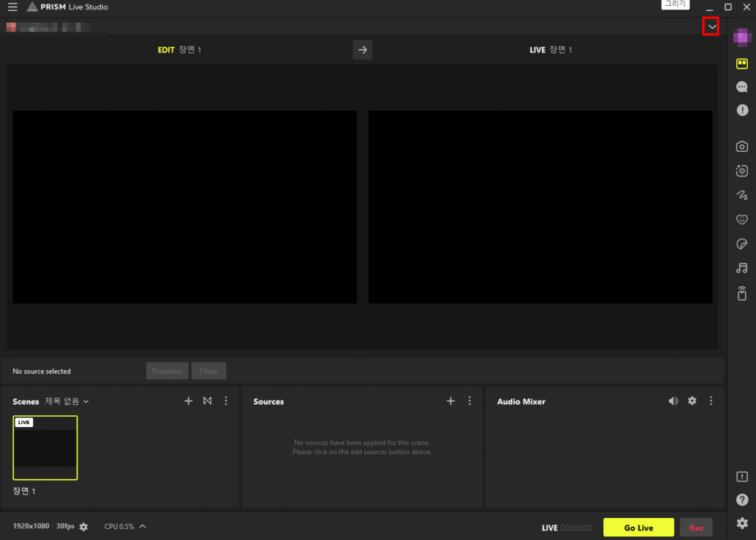Open the square exclamation notice icon in sidebar
Screen dimensions: 756x540
tap(742, 477)
